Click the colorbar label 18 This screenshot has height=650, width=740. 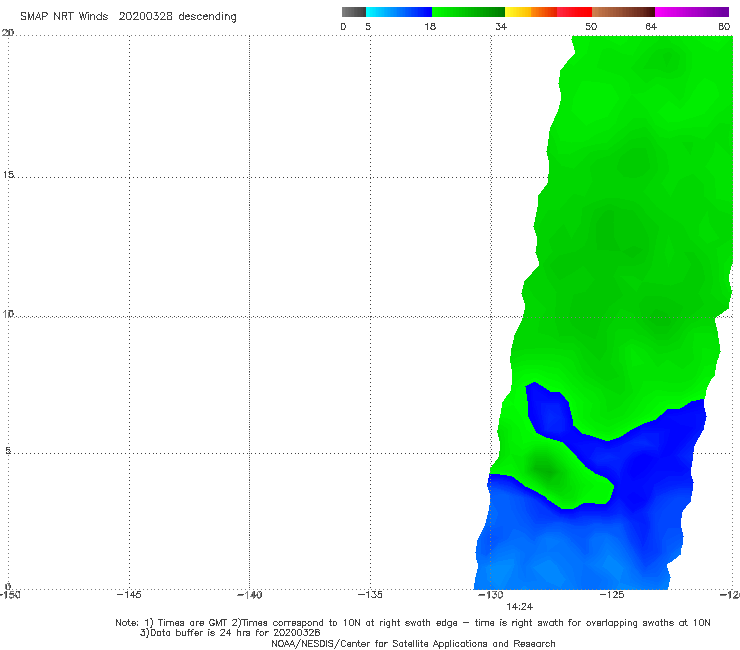tap(430, 27)
